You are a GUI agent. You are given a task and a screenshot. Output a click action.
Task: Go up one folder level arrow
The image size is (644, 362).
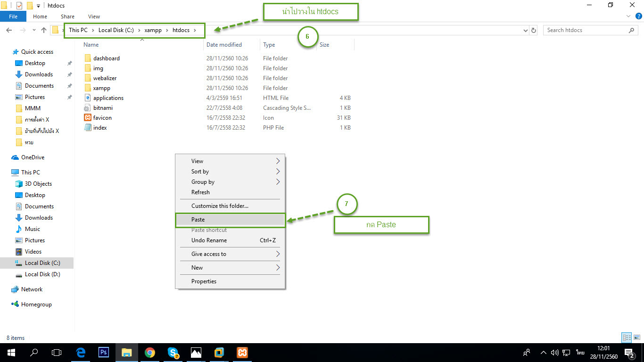[x=44, y=30]
